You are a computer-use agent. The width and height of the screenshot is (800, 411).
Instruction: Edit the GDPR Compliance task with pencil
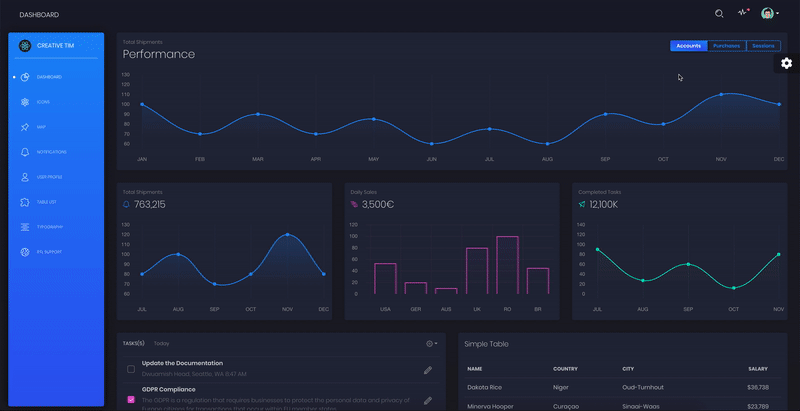click(428, 401)
